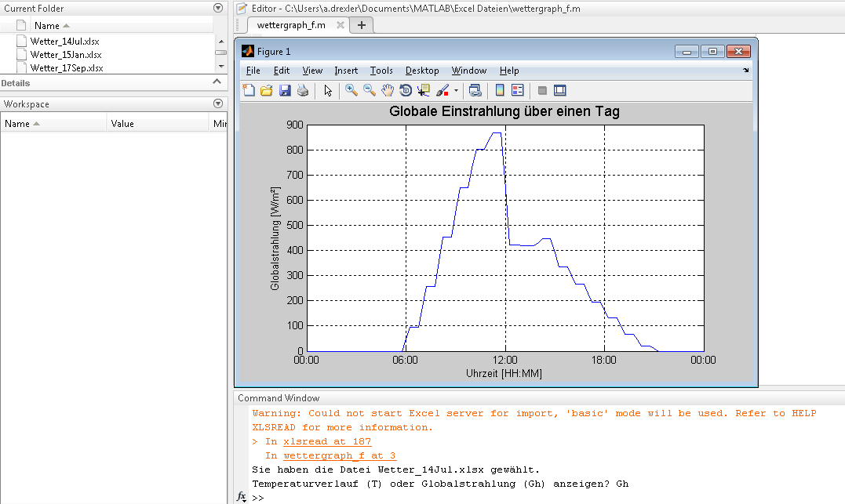The image size is (845, 504).
Task: Open the Workspace panel actions menu
Action: click(218, 103)
